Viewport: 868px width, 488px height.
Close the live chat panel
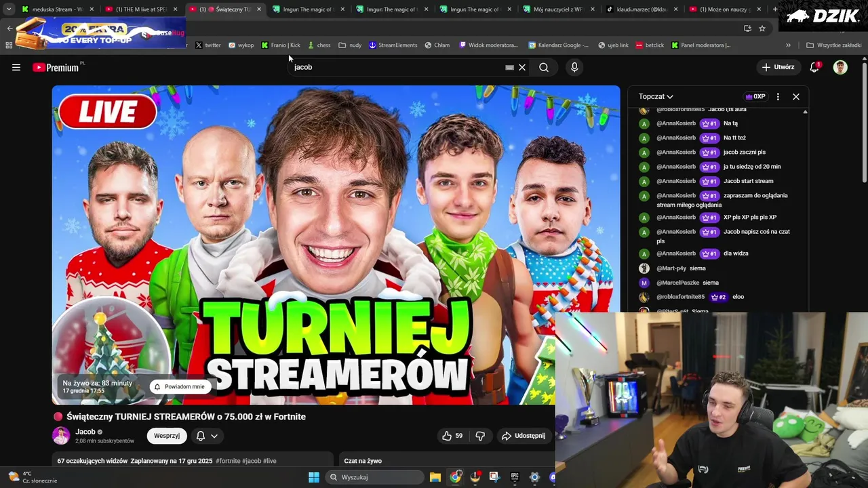[796, 96]
